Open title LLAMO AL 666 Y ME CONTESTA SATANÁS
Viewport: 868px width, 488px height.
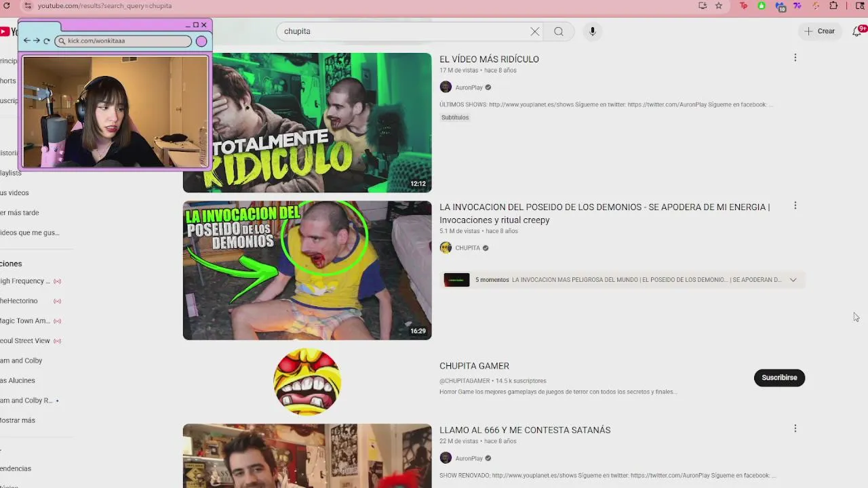point(525,430)
